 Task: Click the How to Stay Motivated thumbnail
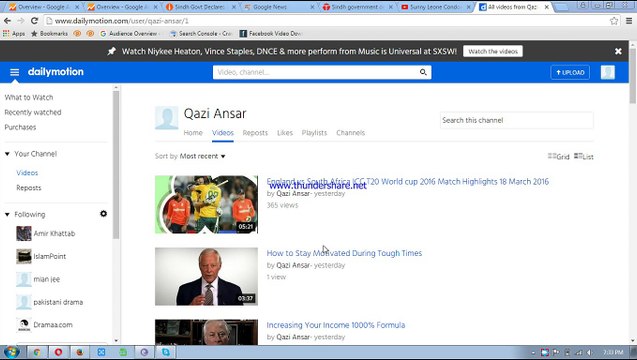[x=206, y=276]
